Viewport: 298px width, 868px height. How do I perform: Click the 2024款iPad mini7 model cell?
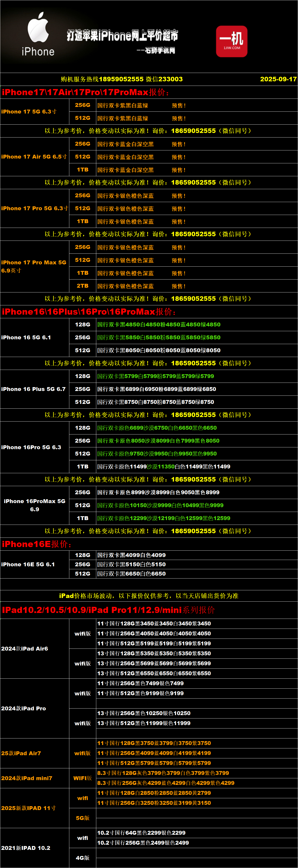pyautogui.click(x=26, y=778)
